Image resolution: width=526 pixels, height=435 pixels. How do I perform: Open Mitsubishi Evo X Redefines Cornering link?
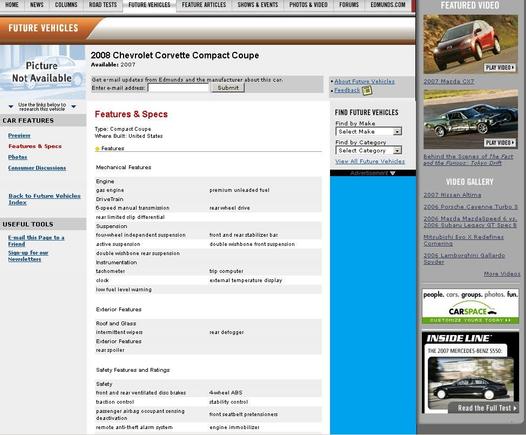point(463,240)
